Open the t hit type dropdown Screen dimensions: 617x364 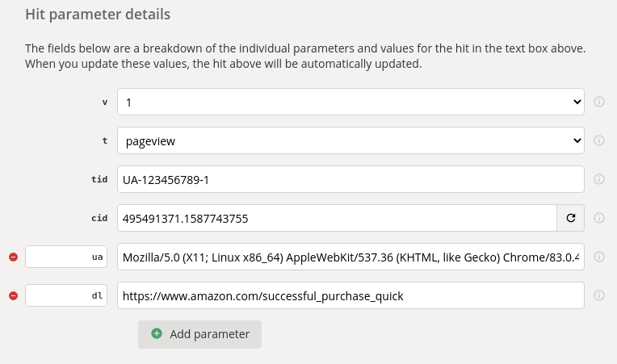350,140
